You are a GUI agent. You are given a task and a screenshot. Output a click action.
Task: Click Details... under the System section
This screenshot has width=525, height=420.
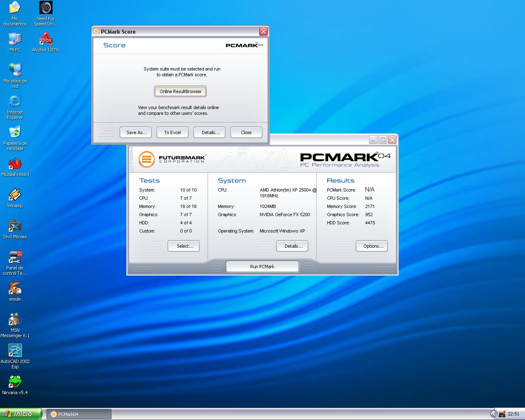pos(292,246)
